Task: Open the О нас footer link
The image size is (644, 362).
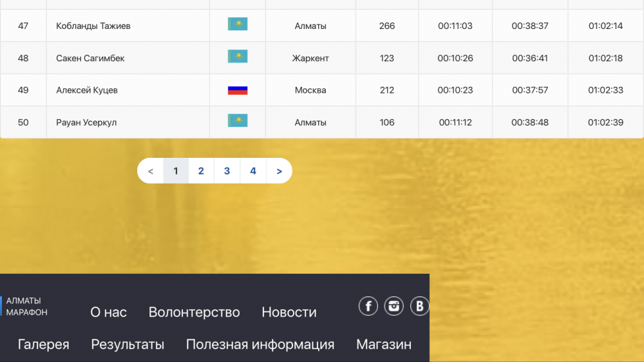Action: pyautogui.click(x=108, y=312)
